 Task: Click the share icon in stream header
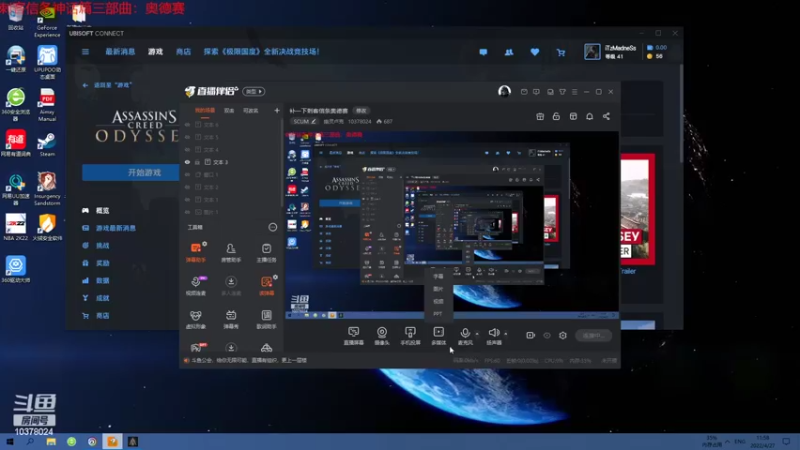[x=606, y=116]
